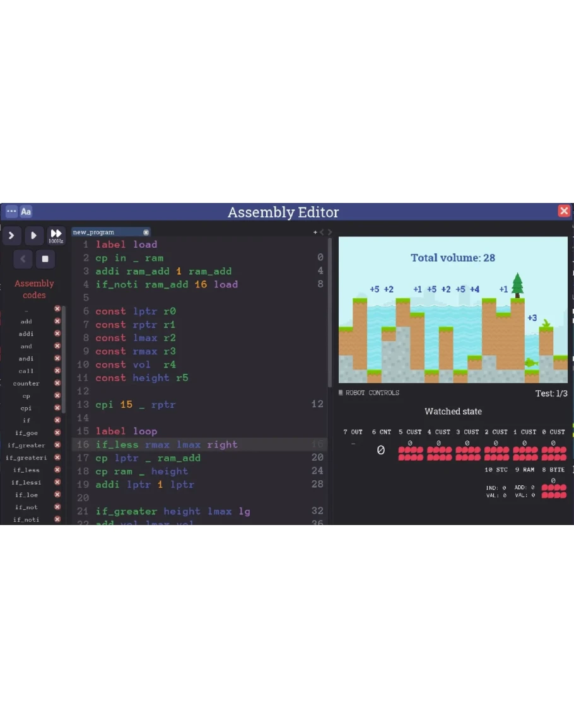The image size is (574, 728).
Task: Toggle the 8 BYTE register bit display
Action: (553, 492)
